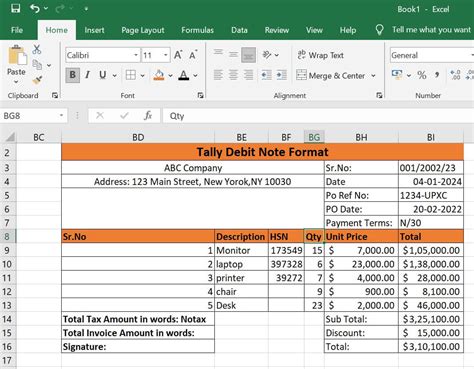474x369 pixels.
Task: Toggle Italic formatting
Action: pos(87,75)
